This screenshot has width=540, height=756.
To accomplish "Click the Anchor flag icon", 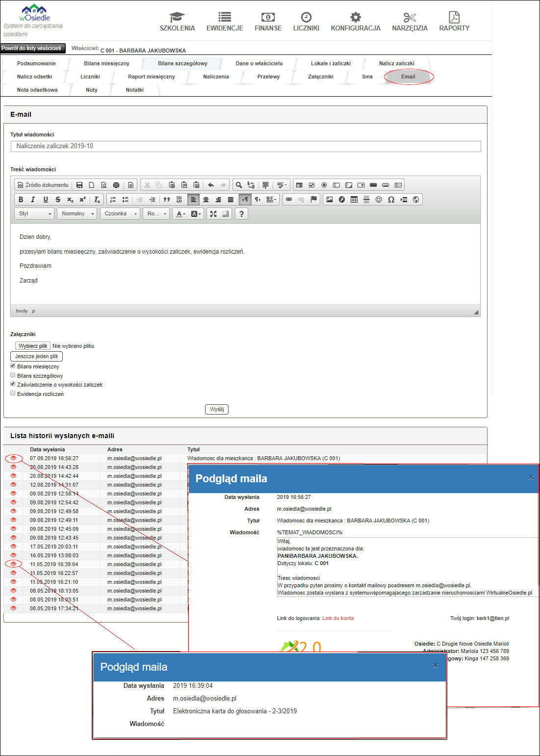I will (x=314, y=200).
